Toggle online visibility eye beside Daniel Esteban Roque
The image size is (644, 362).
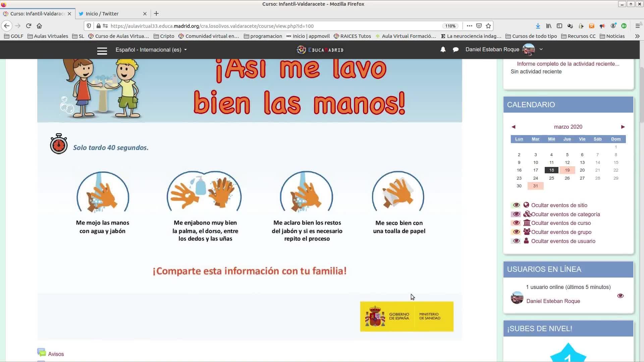620,296
